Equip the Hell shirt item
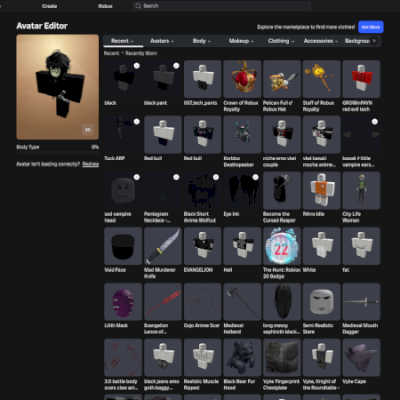This screenshot has height=400, width=400. click(242, 246)
